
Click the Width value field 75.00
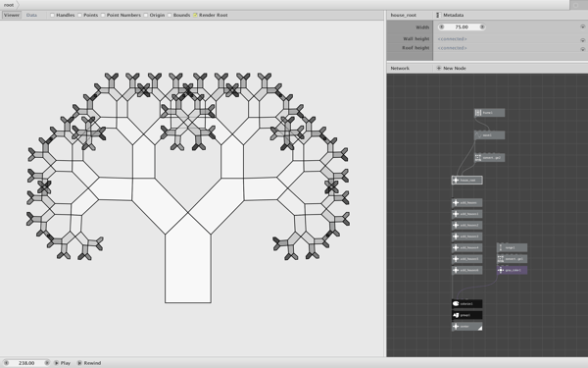tap(462, 26)
